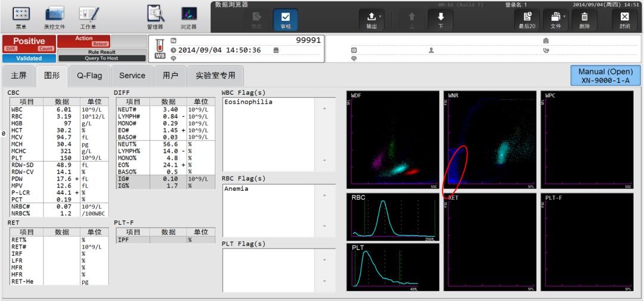The width and height of the screenshot is (644, 301).
Task: Open the 浏览器 browser icon
Action: click(188, 17)
